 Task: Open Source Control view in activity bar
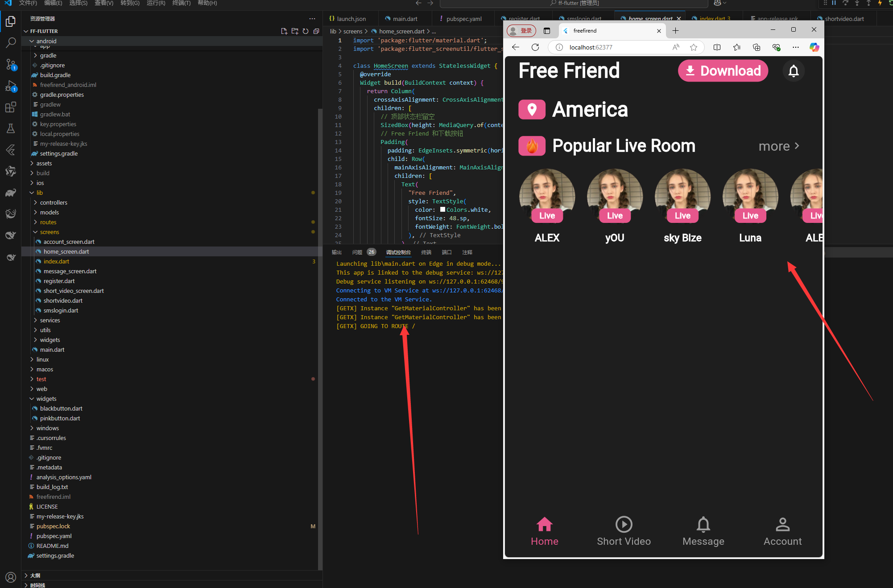(x=11, y=64)
